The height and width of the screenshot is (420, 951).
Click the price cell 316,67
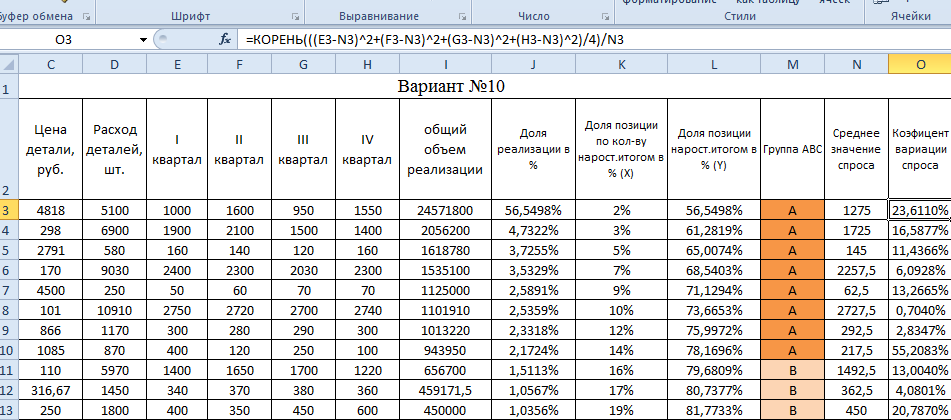(x=50, y=391)
